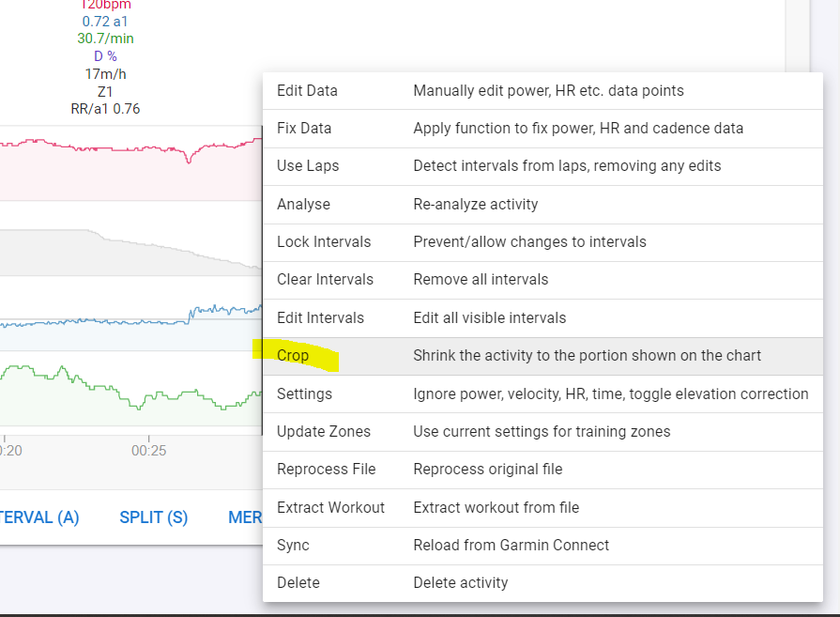
Task: Click the SPLIT (S) button
Action: tap(154, 517)
